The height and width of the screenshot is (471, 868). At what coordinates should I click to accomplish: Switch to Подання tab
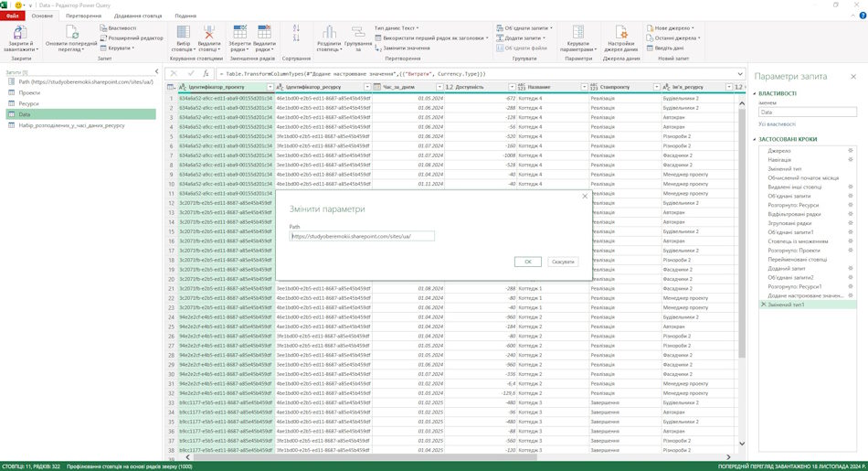point(185,16)
